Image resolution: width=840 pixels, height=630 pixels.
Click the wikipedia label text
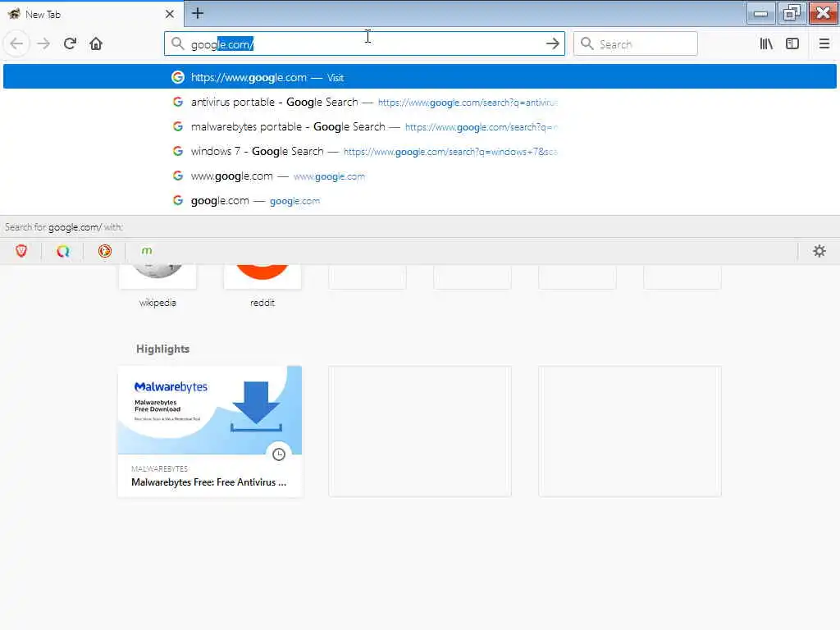[x=157, y=302]
